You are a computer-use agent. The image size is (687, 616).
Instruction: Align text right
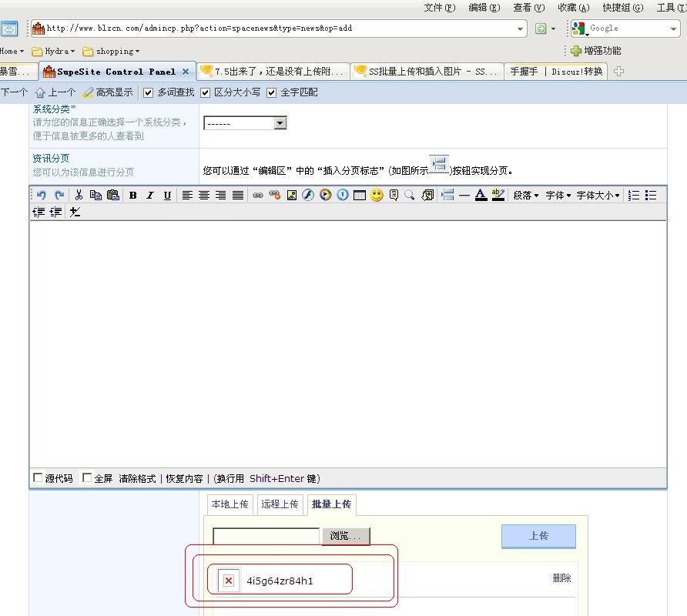pos(221,196)
